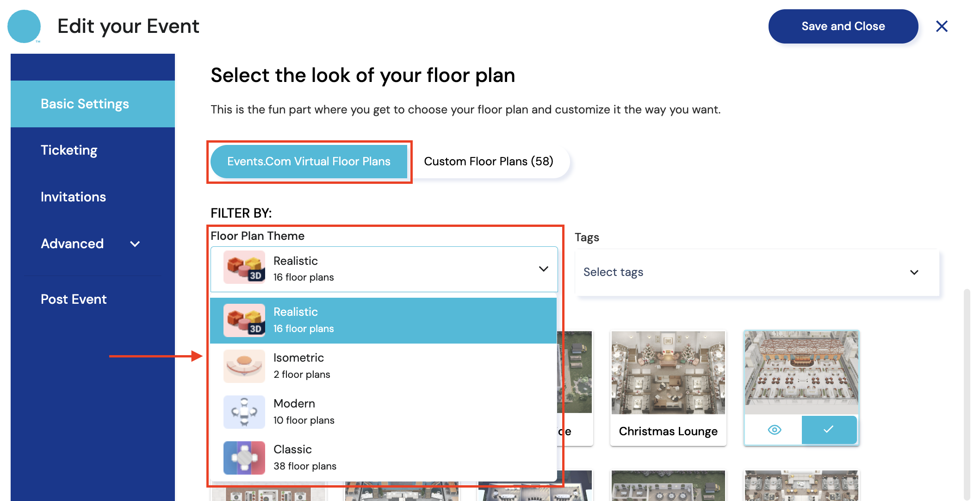Click the Realistic 3D theme icon in list
The image size is (980, 501).
244,320
